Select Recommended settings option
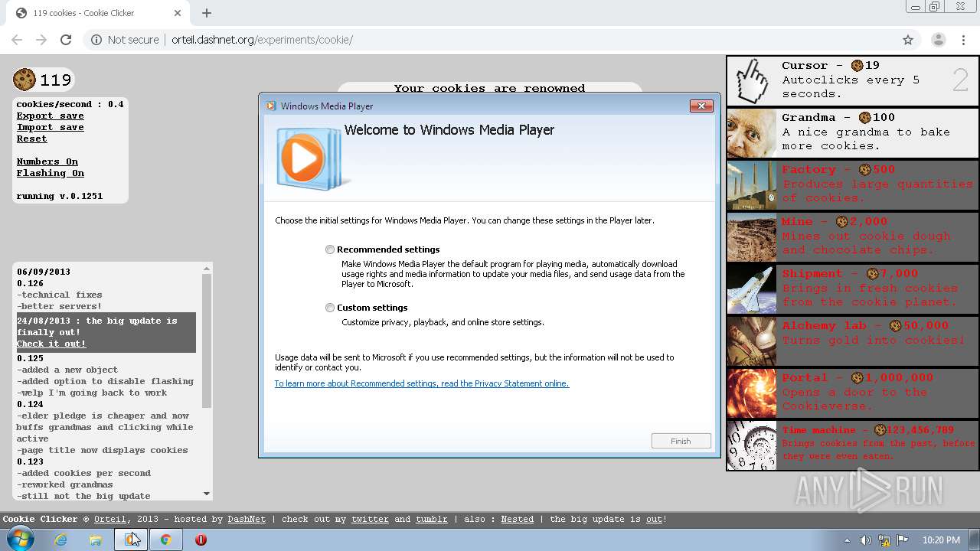Screen dimensions: 980x551 click(330, 249)
